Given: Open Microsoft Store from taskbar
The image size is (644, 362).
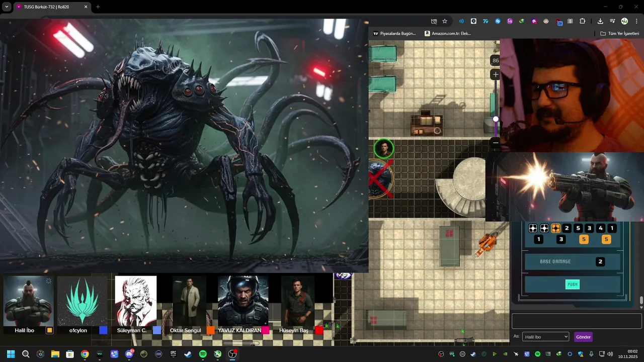Looking at the screenshot, I should pos(70,354).
